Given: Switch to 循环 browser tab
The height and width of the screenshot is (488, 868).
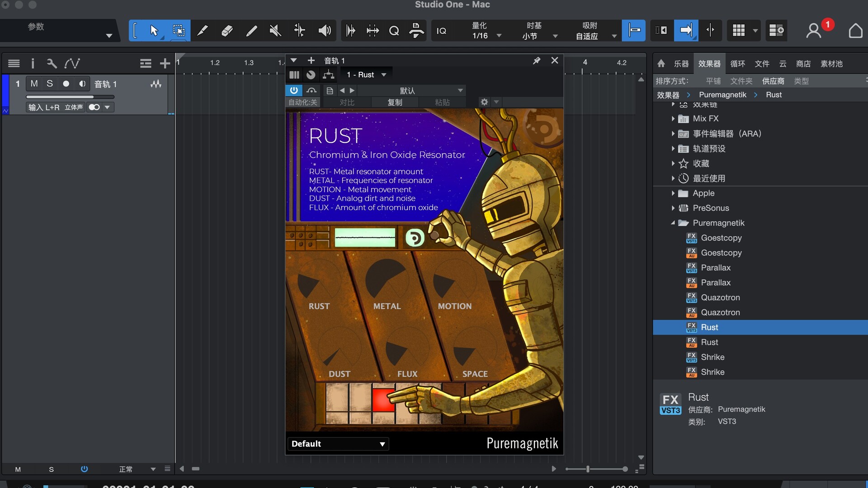Looking at the screenshot, I should [737, 64].
